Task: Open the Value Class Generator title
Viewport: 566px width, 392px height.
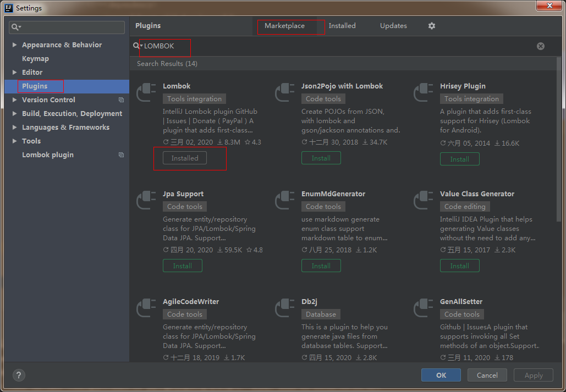Action: 477,194
